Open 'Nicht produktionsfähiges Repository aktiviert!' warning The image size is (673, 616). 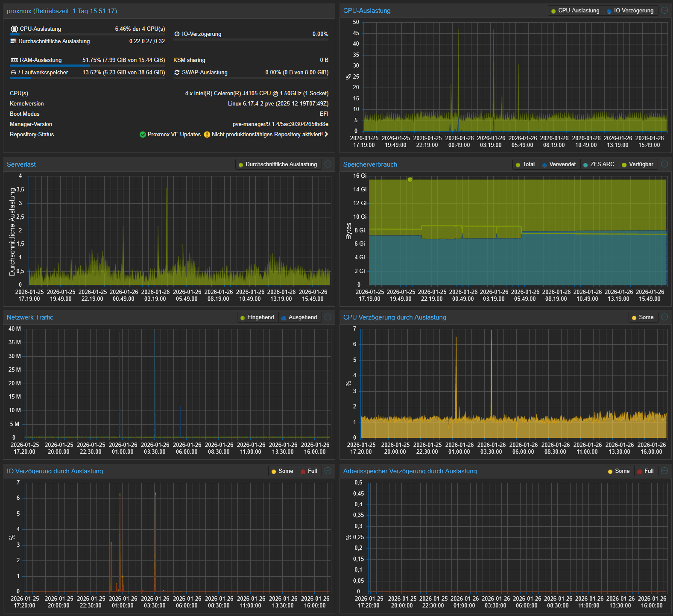point(267,135)
